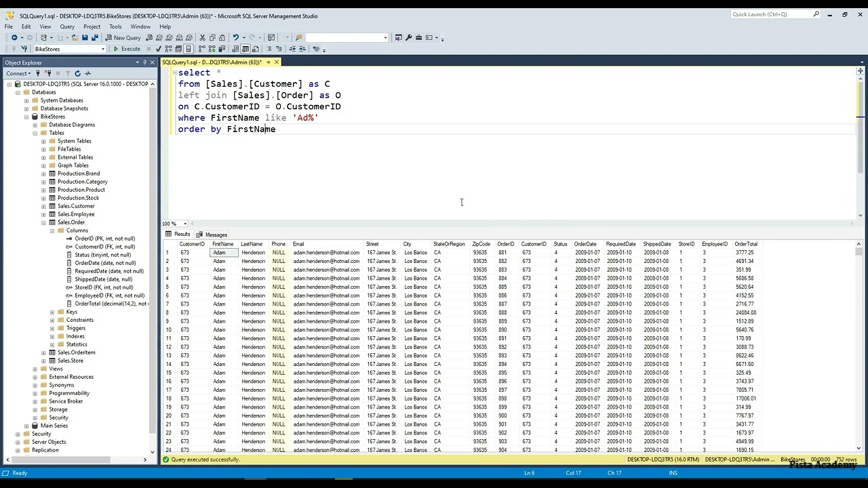The width and height of the screenshot is (868, 488).
Task: Open the File menu
Action: pos(9,26)
